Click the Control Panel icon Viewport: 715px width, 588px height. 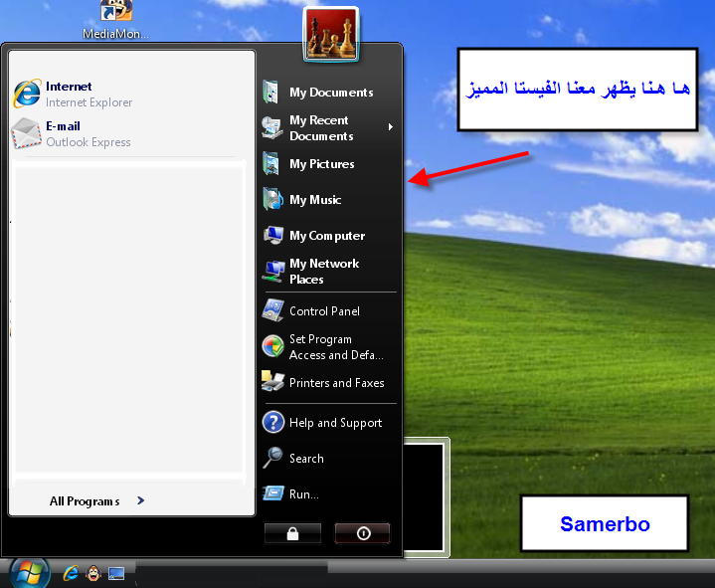click(273, 310)
